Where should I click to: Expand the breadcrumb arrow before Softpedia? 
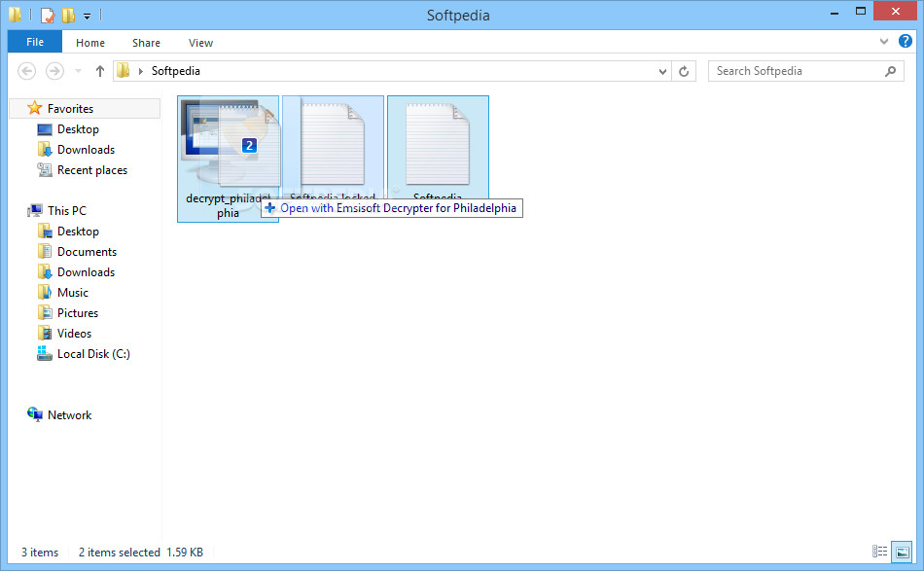point(141,71)
